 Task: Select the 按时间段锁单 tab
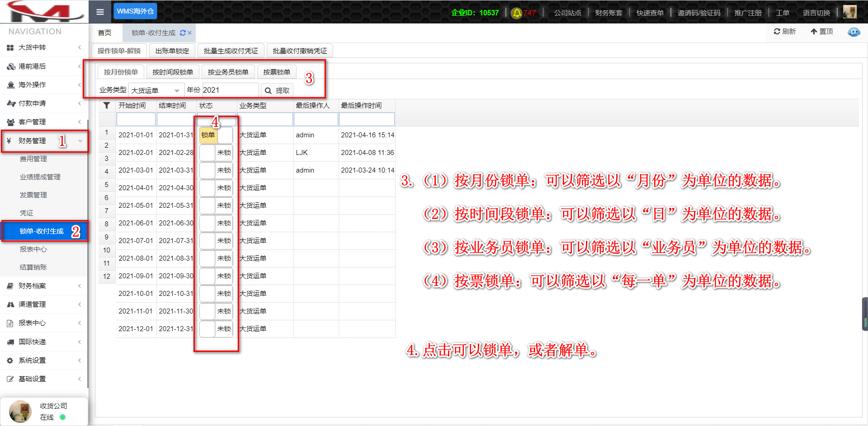point(173,72)
